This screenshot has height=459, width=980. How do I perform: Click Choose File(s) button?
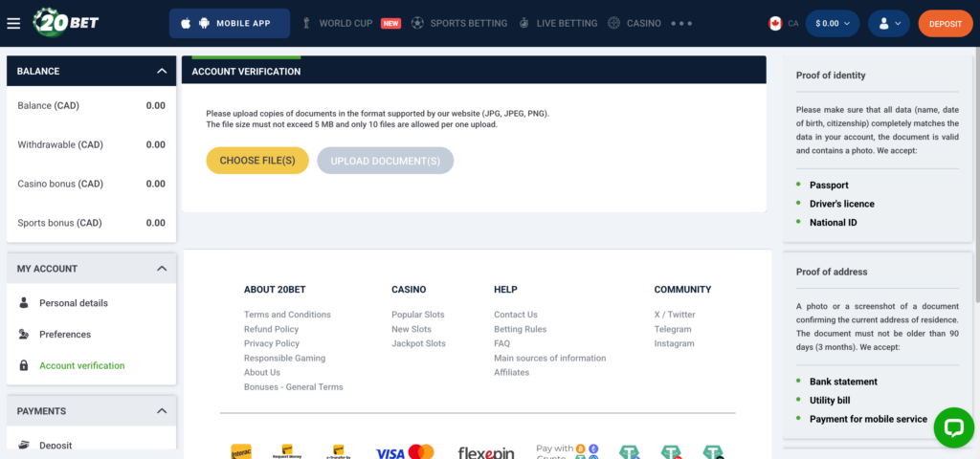point(257,161)
